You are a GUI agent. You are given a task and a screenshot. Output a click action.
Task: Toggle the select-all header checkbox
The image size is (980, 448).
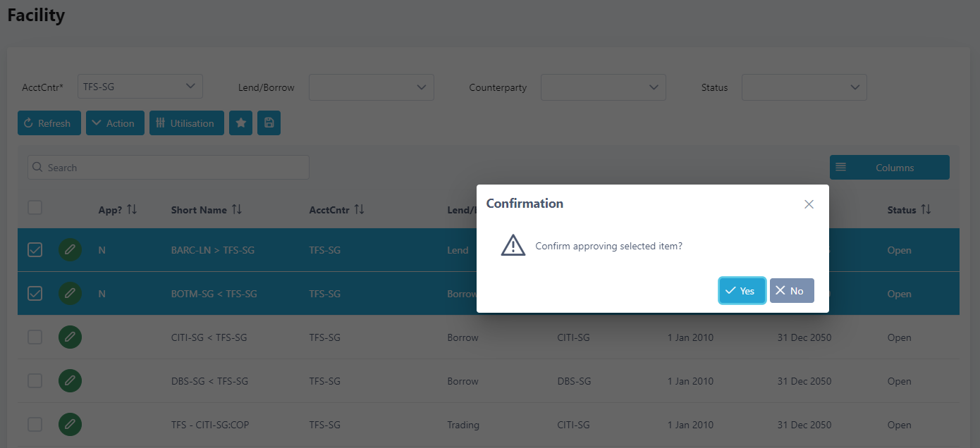click(x=35, y=208)
